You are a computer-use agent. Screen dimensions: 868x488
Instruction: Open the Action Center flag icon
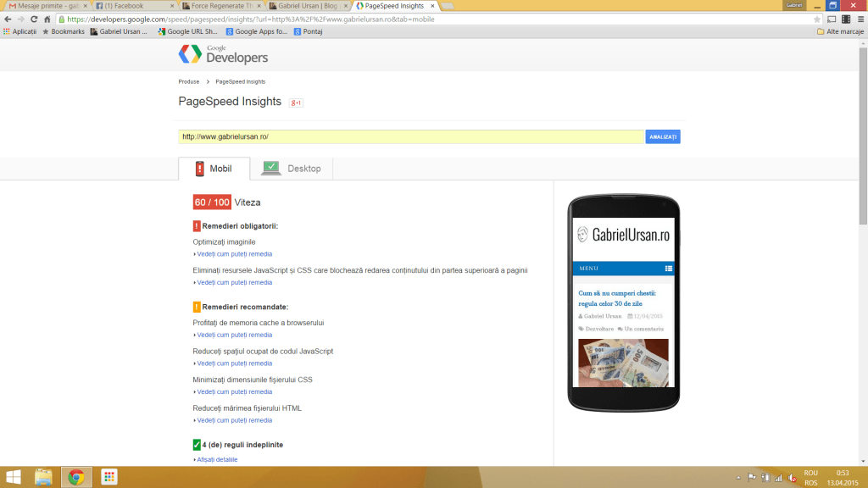(x=752, y=478)
